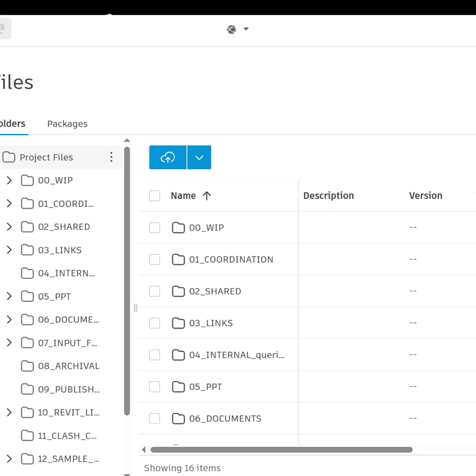
Task: Expand the 10_REVIT_LI tree folder
Action: (x=9, y=412)
